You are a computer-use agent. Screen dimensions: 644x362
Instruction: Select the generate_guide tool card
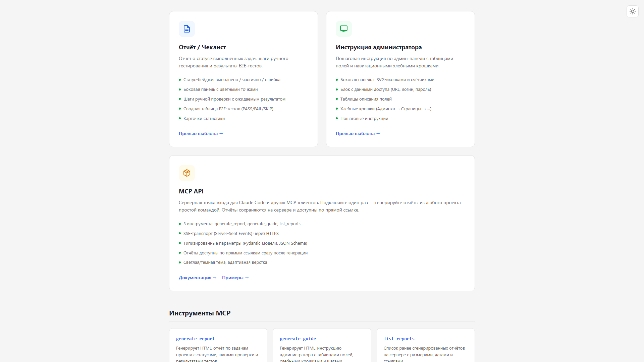point(322,345)
